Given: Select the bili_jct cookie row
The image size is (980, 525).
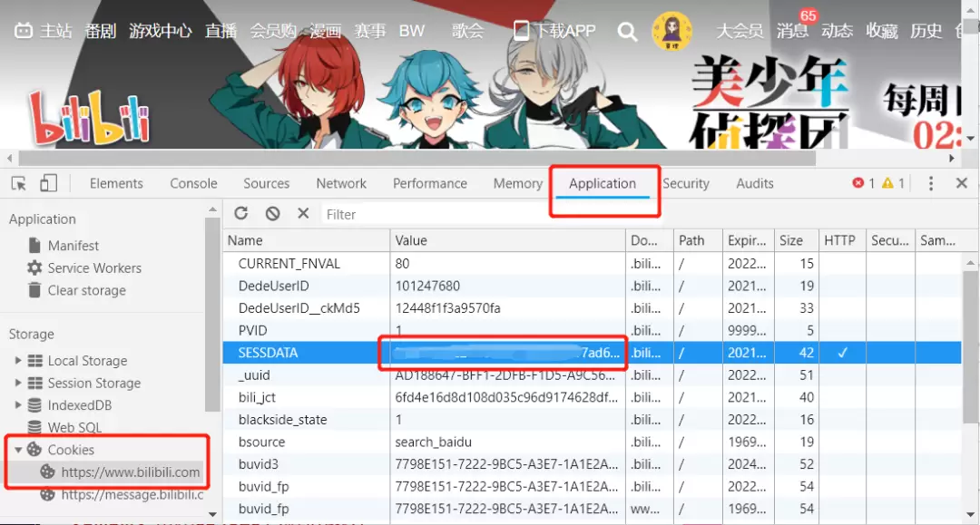Looking at the screenshot, I should (x=592, y=398).
